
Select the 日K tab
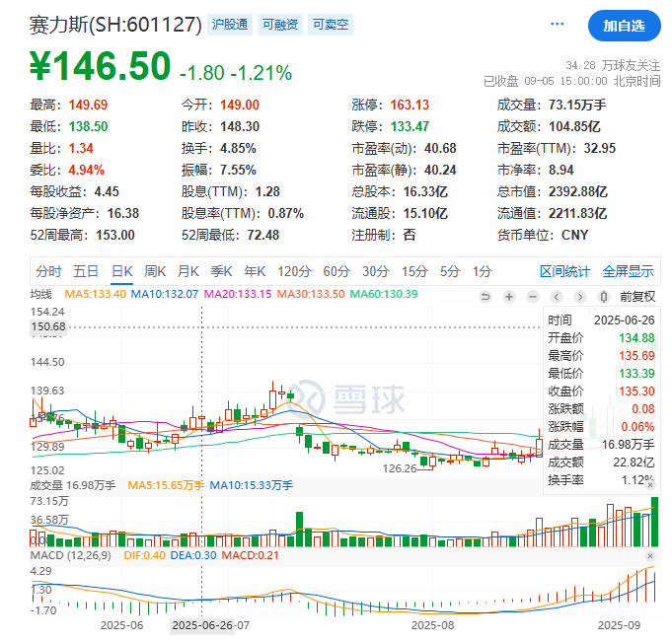tap(122, 271)
